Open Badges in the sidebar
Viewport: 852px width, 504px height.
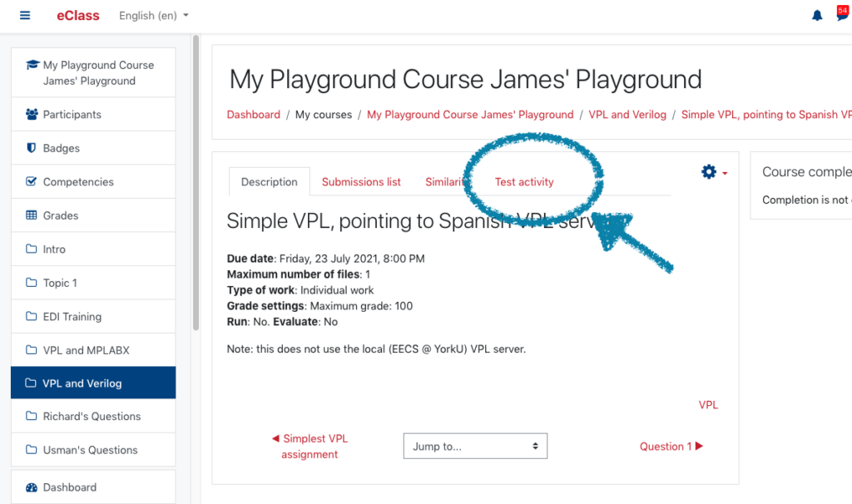tap(93, 148)
